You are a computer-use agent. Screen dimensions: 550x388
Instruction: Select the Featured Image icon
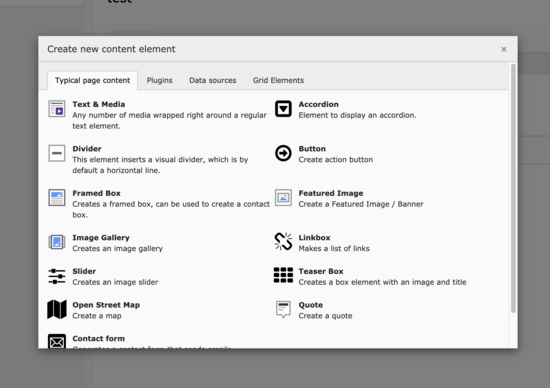click(x=283, y=198)
